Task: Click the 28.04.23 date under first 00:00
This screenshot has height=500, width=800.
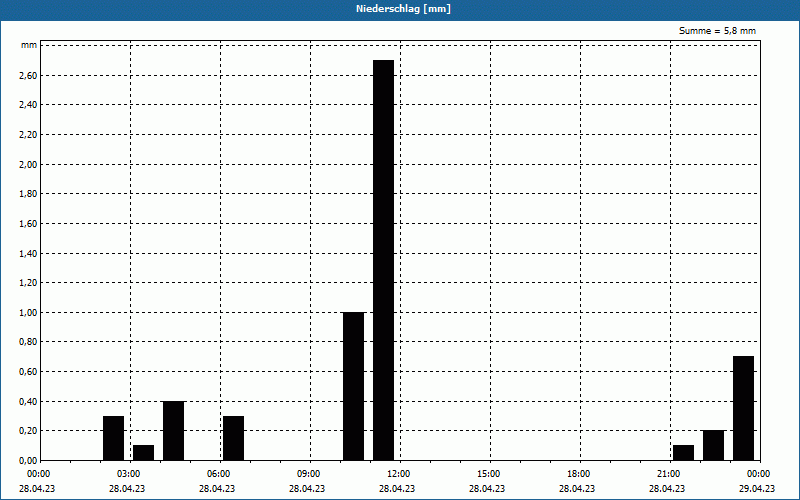Action: [x=37, y=488]
